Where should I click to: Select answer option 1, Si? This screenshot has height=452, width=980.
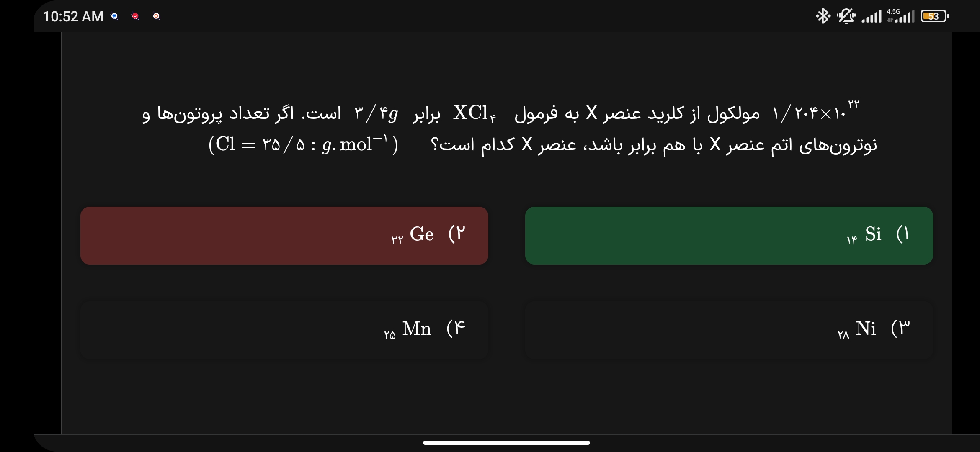coord(729,235)
